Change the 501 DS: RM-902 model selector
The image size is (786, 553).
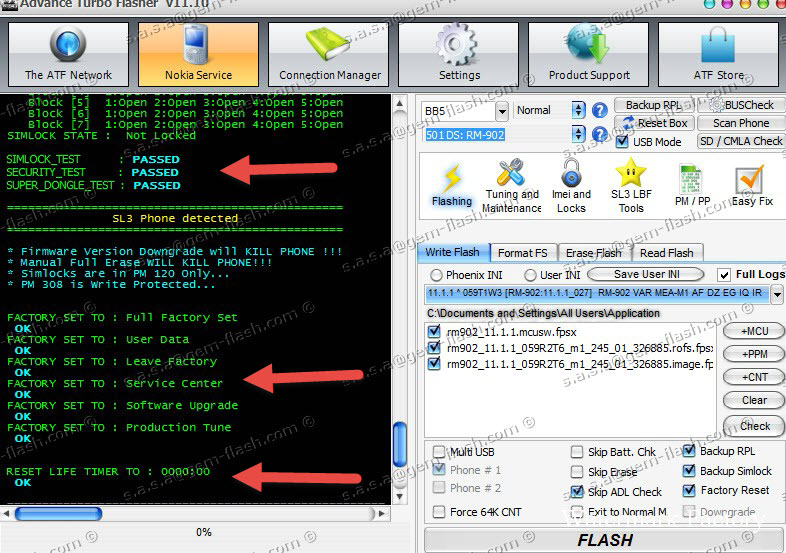tap(578, 134)
